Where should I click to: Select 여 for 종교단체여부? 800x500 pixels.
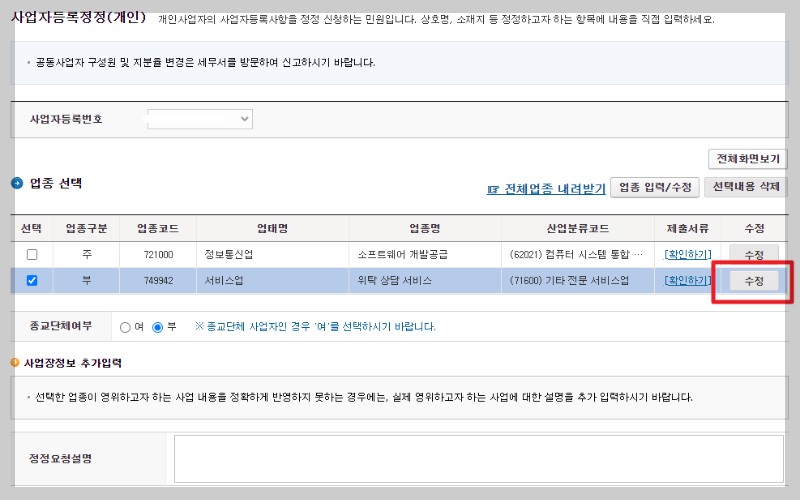125,328
